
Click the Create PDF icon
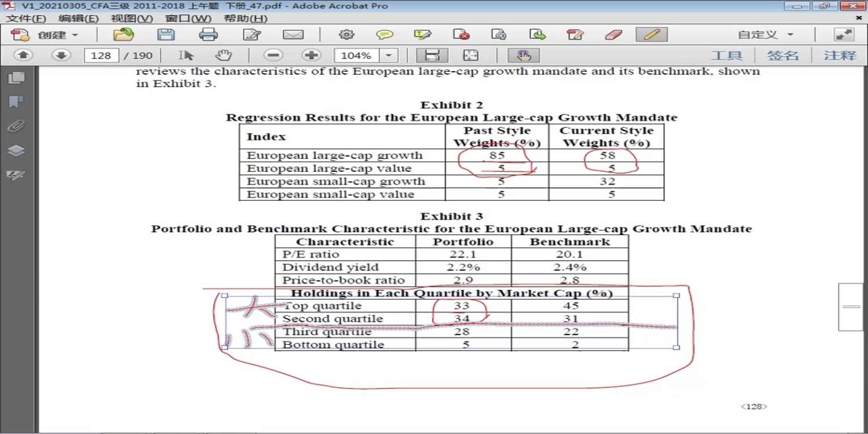(x=20, y=35)
